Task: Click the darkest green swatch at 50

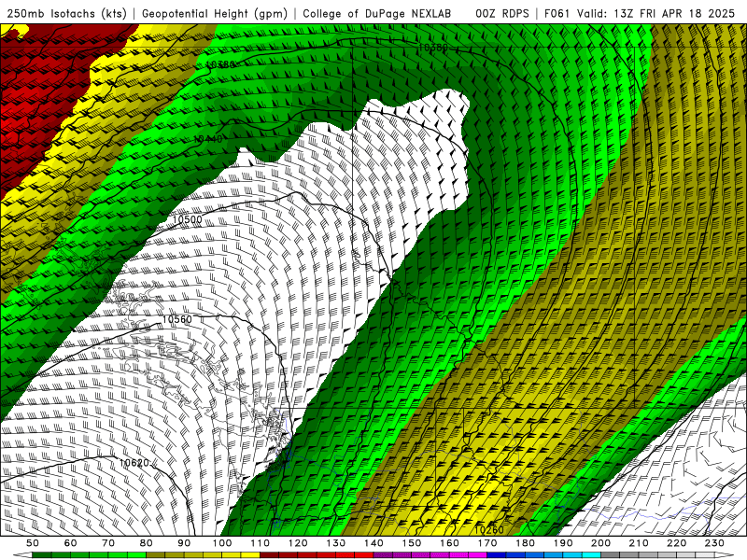Action: point(42,555)
